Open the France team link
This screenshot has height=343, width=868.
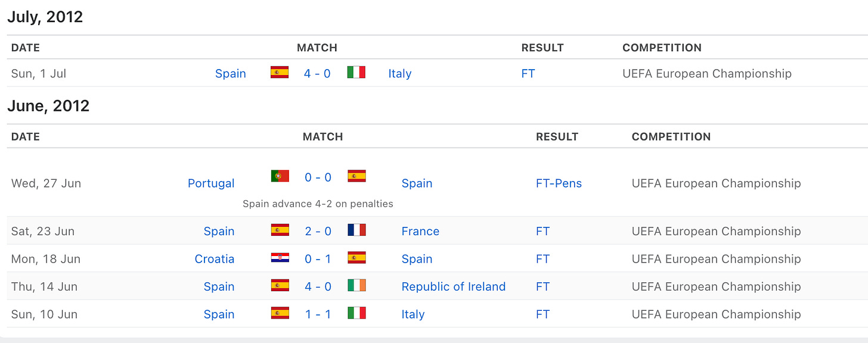click(420, 231)
